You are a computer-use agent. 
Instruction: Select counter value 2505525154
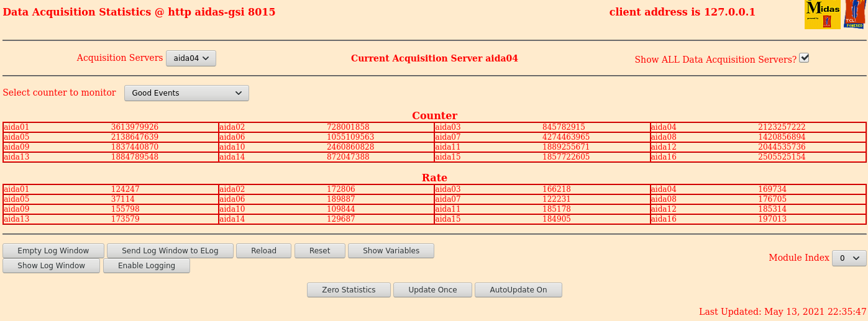(782, 157)
